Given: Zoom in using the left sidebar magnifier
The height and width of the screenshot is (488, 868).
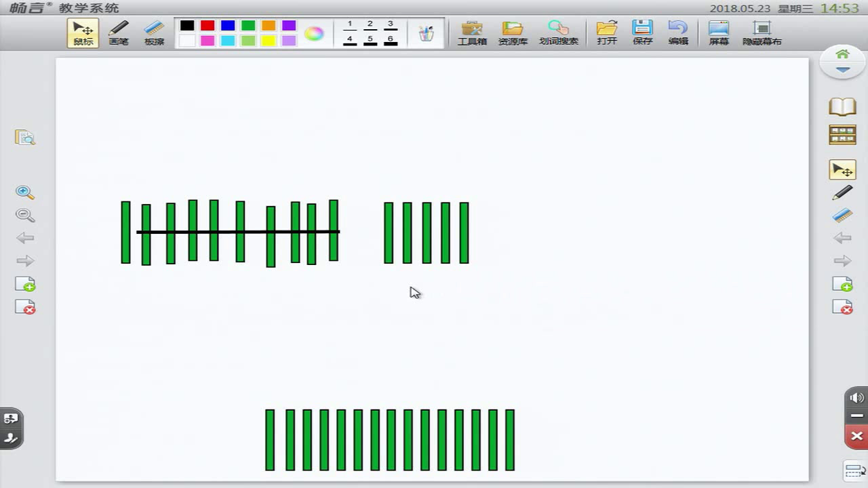Looking at the screenshot, I should (25, 192).
